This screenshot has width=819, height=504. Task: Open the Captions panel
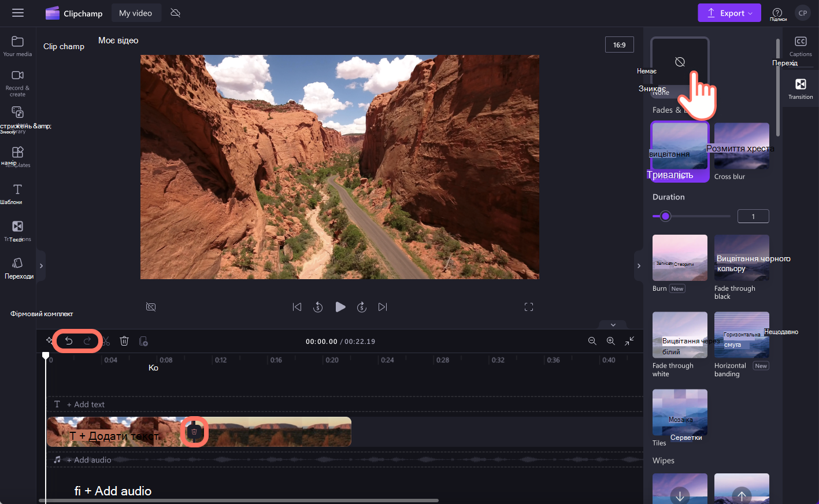(801, 46)
